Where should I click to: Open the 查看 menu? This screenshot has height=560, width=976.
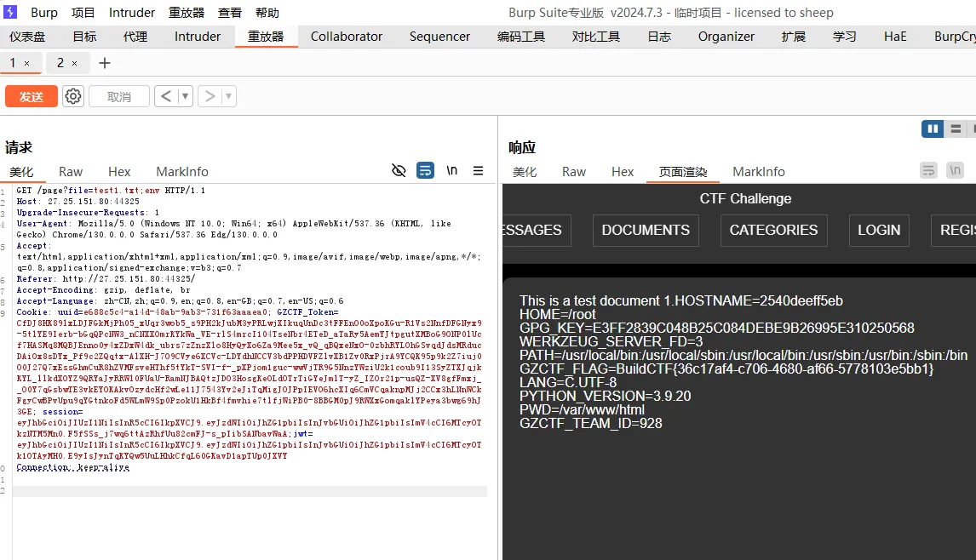(x=230, y=13)
